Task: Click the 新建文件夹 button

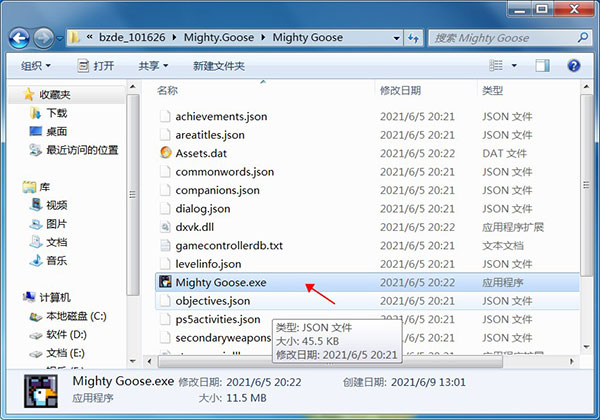Action: (218, 66)
